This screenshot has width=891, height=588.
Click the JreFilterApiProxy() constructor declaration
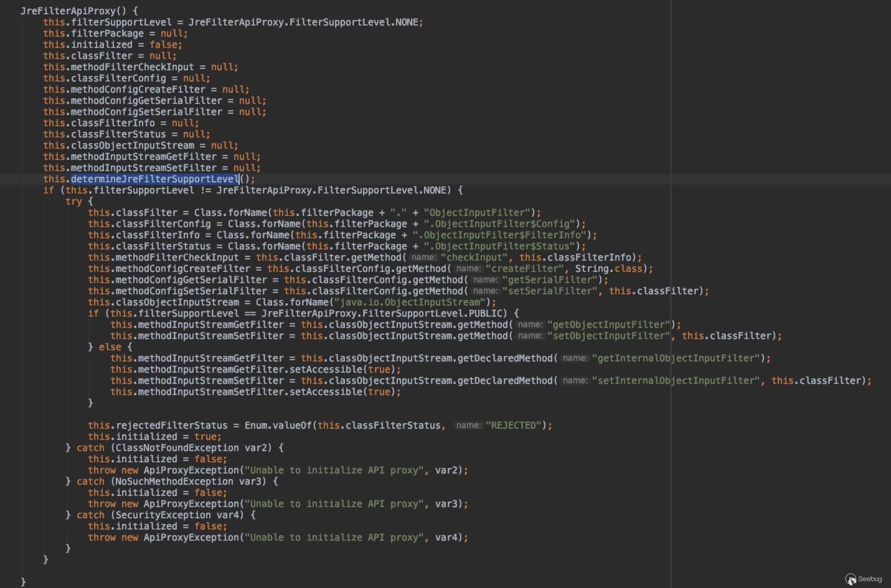(79, 11)
